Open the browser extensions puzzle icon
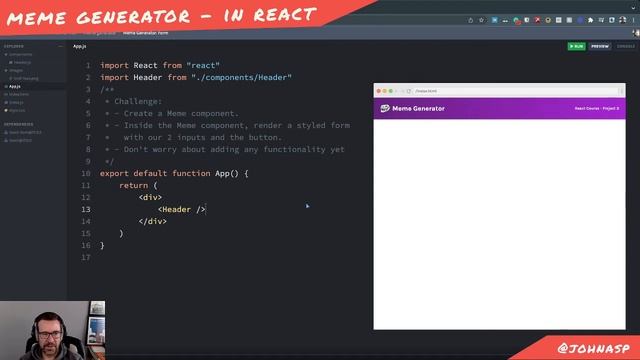640x360 pixels. (x=590, y=20)
